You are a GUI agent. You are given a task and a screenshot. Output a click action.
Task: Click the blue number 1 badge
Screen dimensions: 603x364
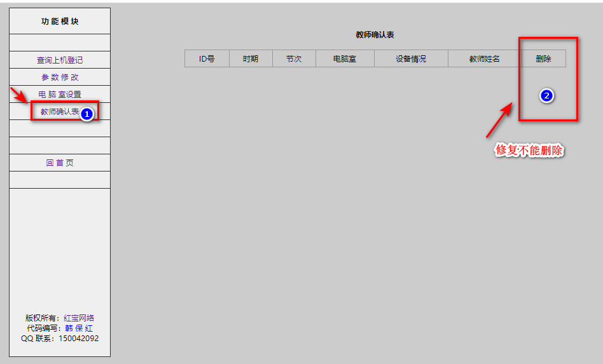(x=87, y=114)
